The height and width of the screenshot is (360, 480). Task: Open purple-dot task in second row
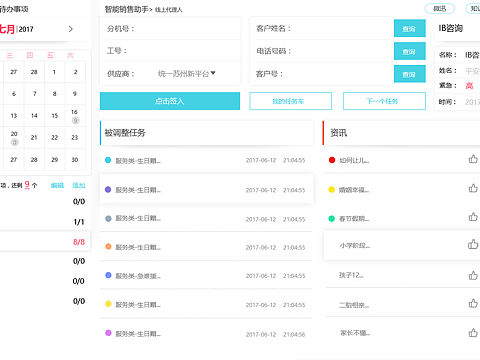(x=206, y=190)
